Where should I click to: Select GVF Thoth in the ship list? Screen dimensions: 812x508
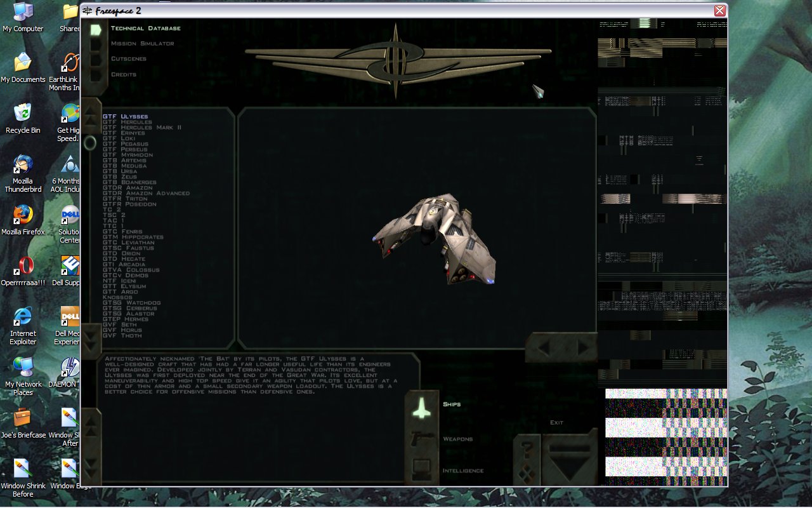[122, 335]
